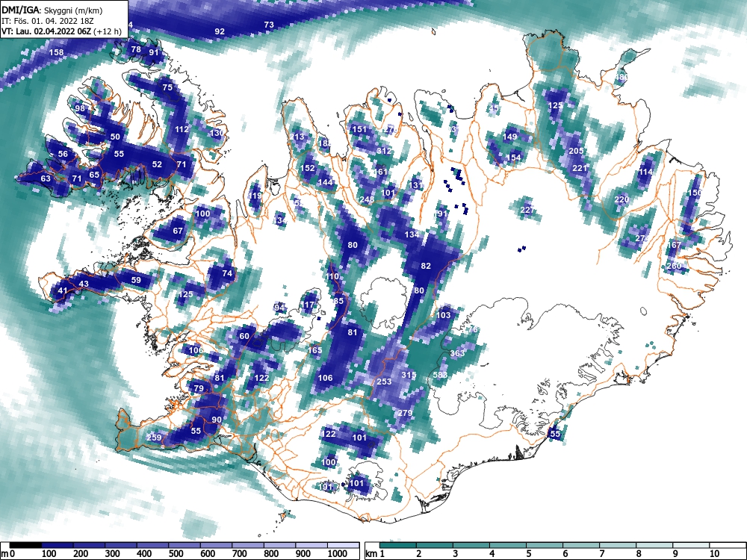
Task: Click the map value "312"
Action: coord(384,151)
